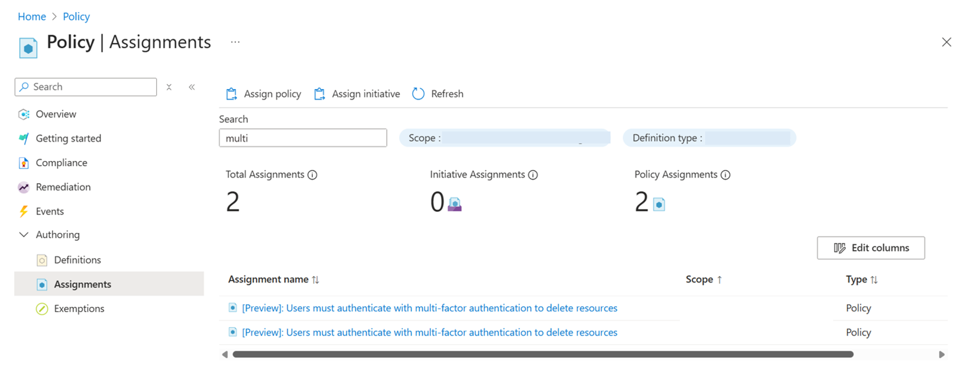Open the Scope filter
The width and height of the screenshot is (980, 385).
505,138
